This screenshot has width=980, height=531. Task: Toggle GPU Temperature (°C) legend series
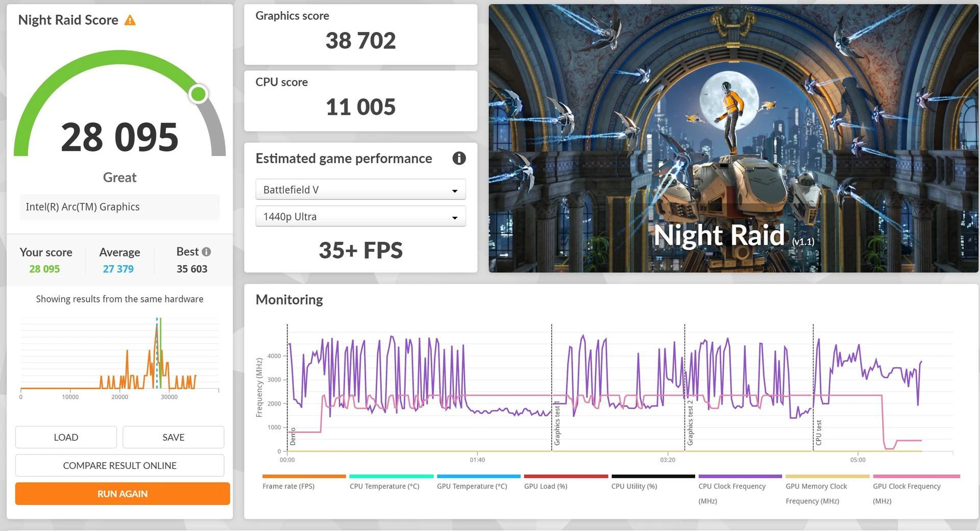click(x=478, y=483)
